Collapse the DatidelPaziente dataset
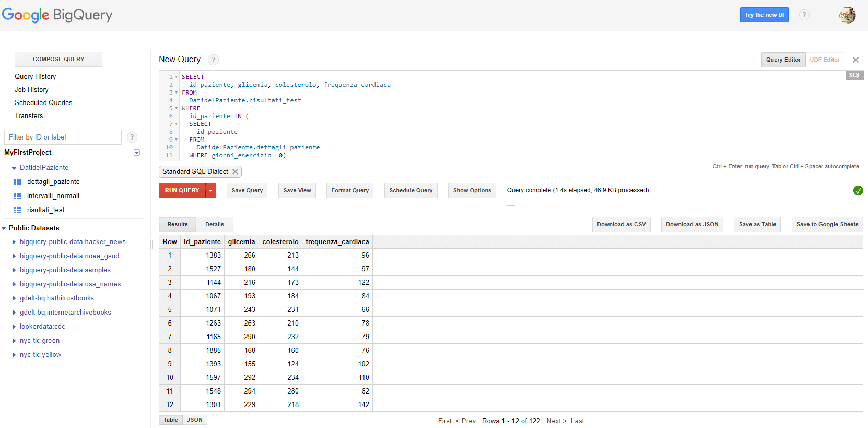 pos(14,168)
